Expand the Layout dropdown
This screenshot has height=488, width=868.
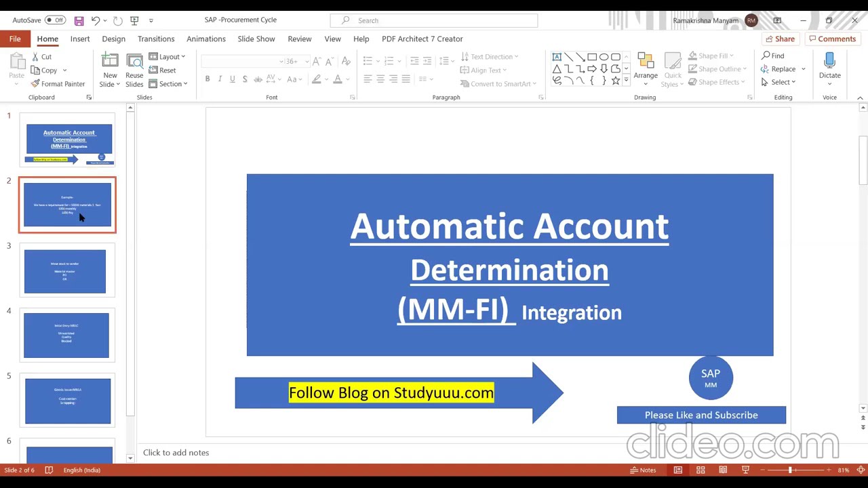click(x=167, y=57)
